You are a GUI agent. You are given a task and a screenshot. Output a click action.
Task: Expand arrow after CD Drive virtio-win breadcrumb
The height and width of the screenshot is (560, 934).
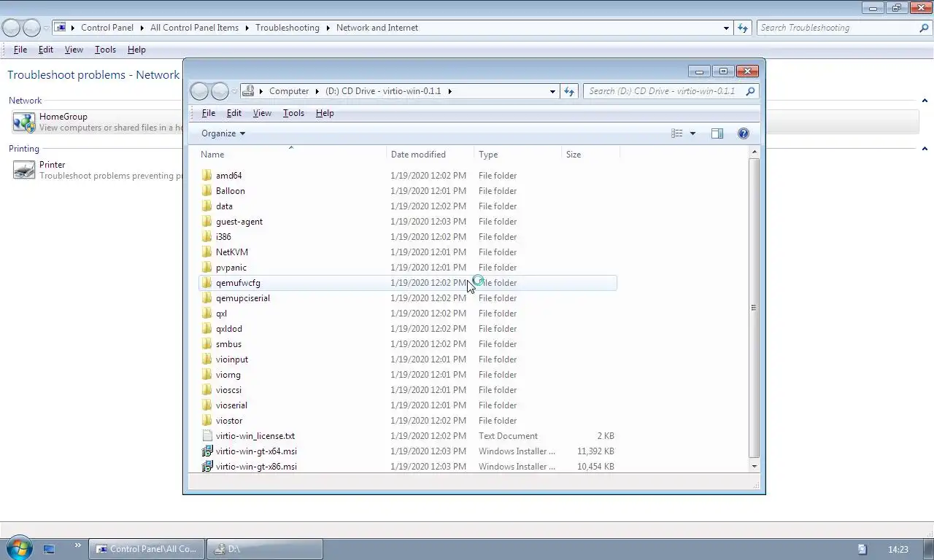pyautogui.click(x=449, y=91)
